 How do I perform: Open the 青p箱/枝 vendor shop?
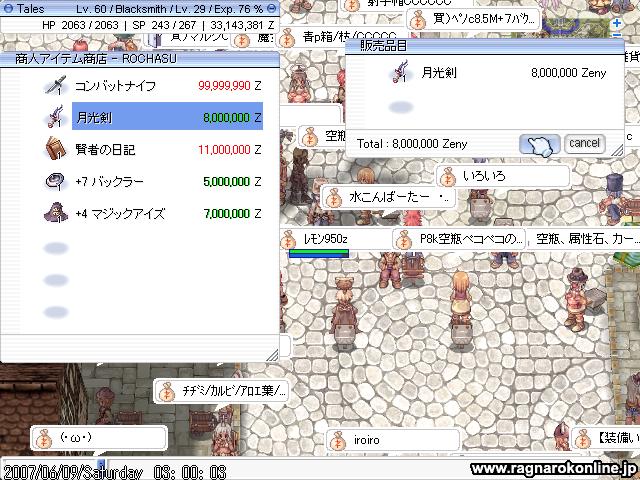pos(342,38)
